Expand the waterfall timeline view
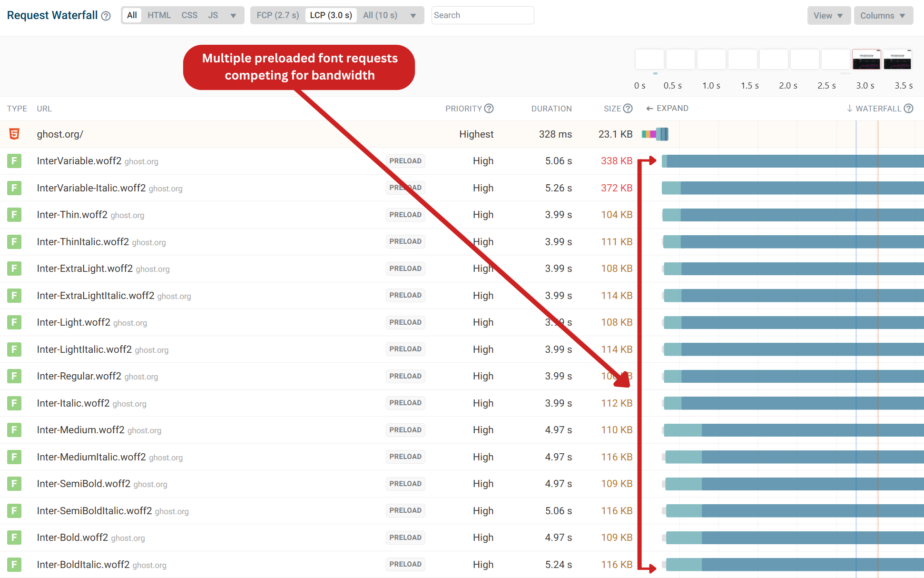The height and width of the screenshot is (578, 924). point(666,109)
